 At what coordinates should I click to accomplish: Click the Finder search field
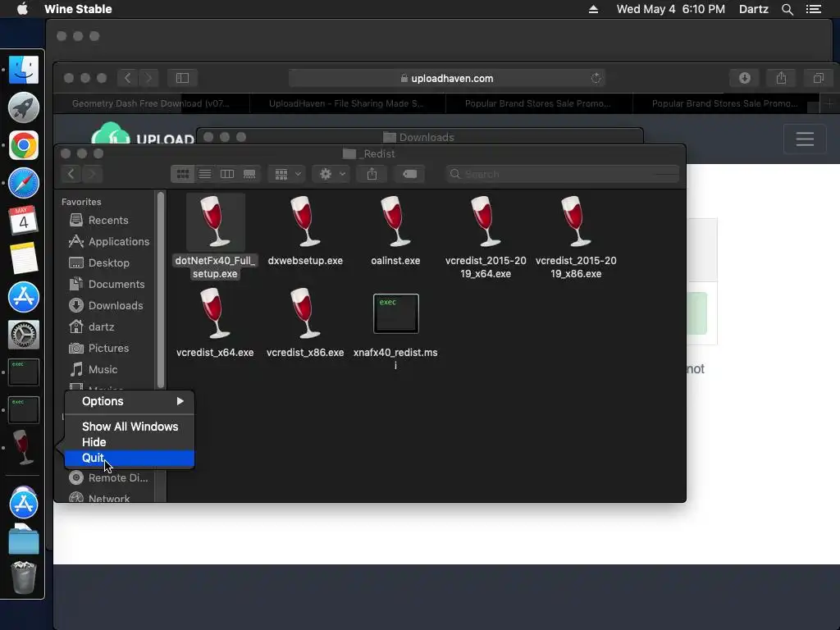coord(563,174)
